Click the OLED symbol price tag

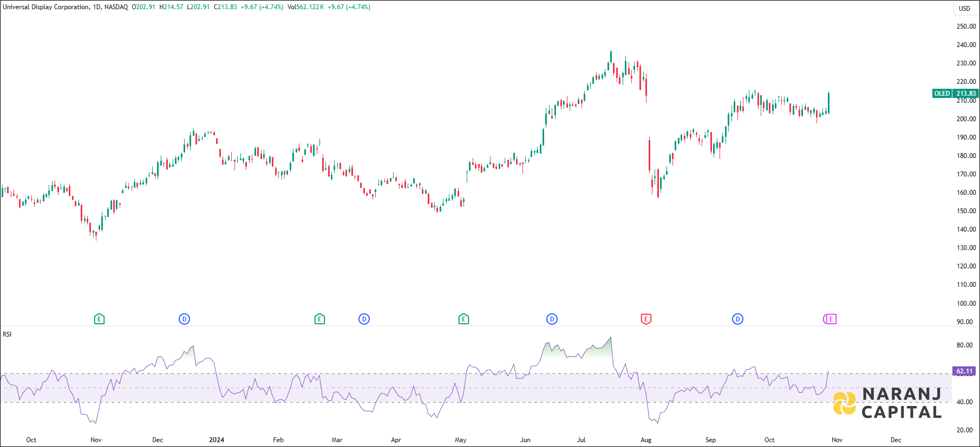pos(956,94)
